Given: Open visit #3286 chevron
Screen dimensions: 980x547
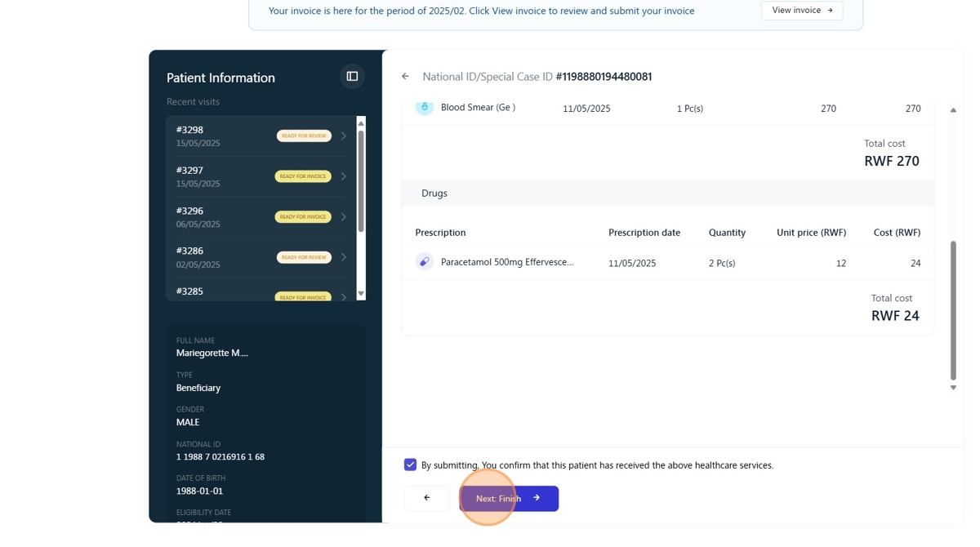Looking at the screenshot, I should click(344, 257).
